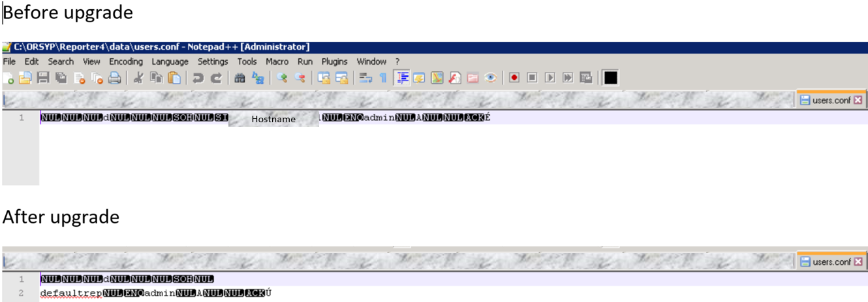
Task: Click the Replace toolbar icon
Action: pos(258,78)
